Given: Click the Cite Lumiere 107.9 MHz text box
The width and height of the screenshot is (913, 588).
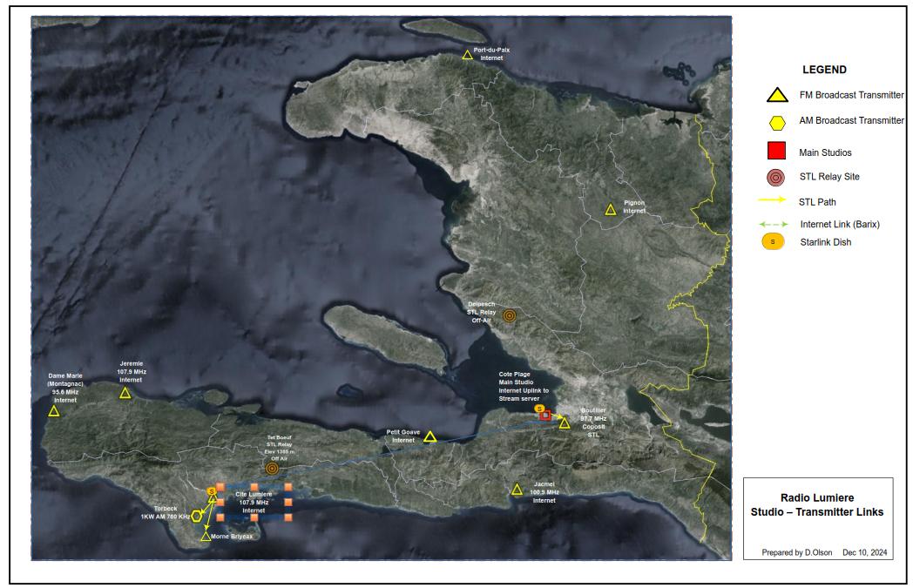Looking at the screenshot, I should 254,503.
